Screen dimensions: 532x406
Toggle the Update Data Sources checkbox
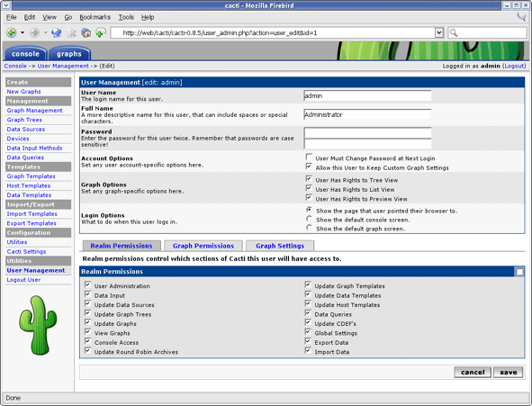(x=87, y=303)
